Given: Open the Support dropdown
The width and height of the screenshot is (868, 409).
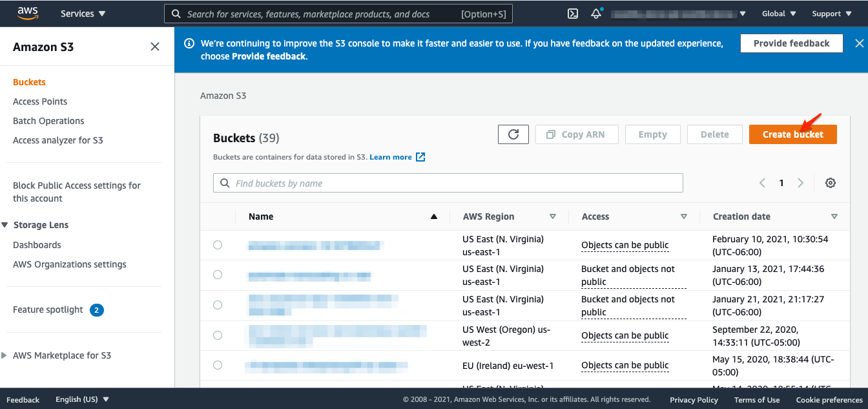Looking at the screenshot, I should tap(831, 14).
